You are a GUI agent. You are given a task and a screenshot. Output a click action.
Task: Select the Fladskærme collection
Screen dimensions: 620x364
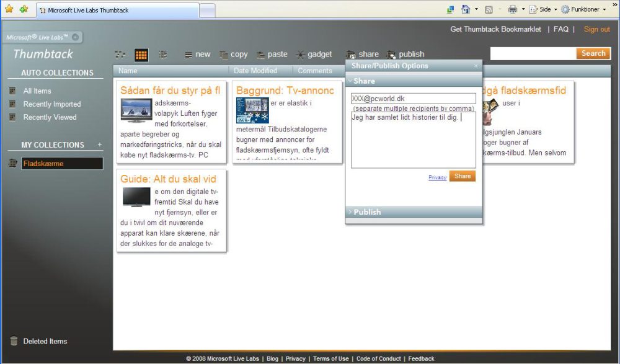click(62, 164)
